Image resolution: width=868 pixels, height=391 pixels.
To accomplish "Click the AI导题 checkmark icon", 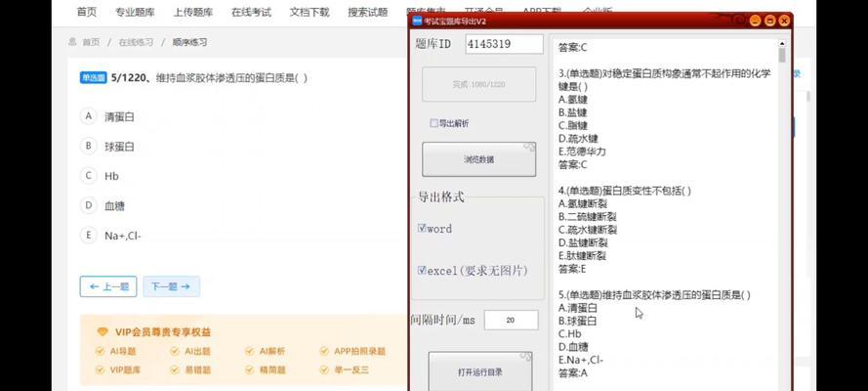I will (101, 351).
